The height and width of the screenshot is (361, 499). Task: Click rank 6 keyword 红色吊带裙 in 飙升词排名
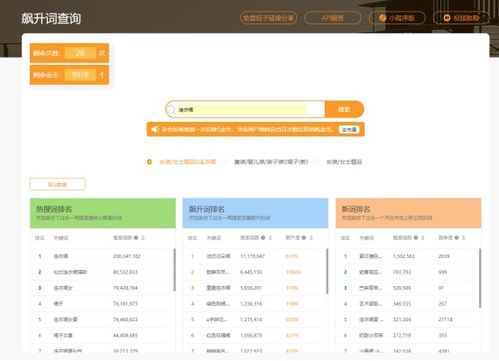coord(218,335)
